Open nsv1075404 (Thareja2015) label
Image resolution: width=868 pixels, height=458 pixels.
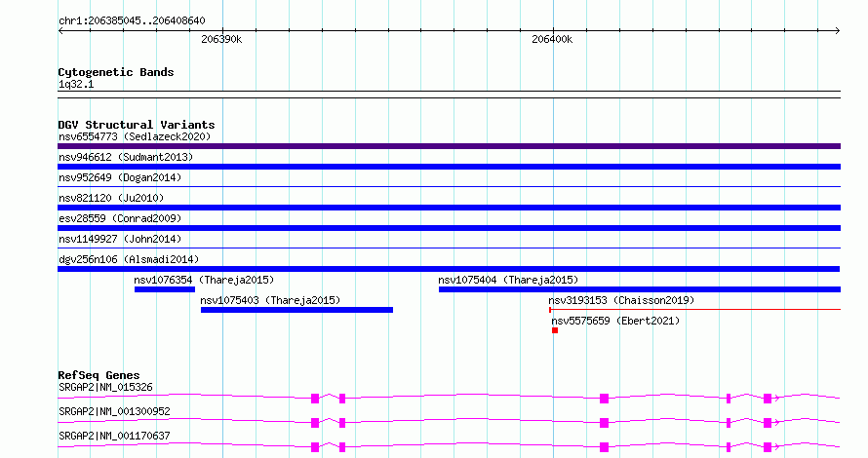click(x=508, y=280)
